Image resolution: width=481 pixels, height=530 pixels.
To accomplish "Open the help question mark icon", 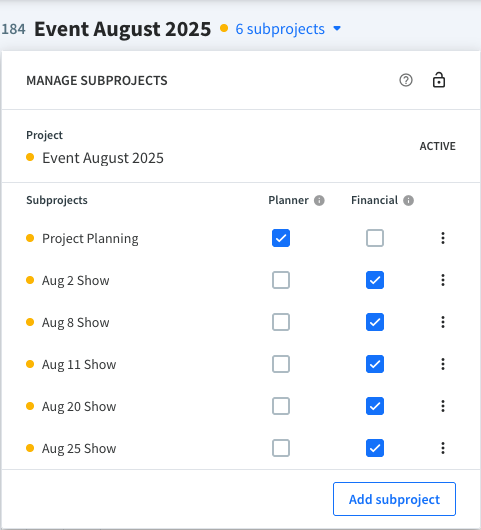I will (406, 80).
